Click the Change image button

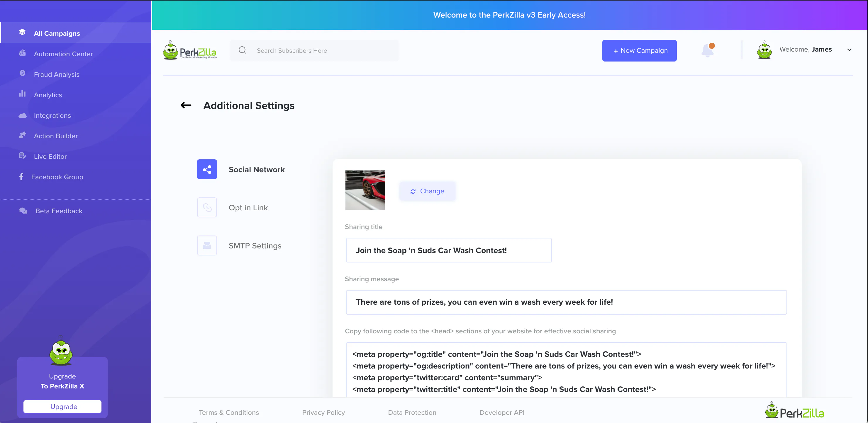click(x=427, y=191)
